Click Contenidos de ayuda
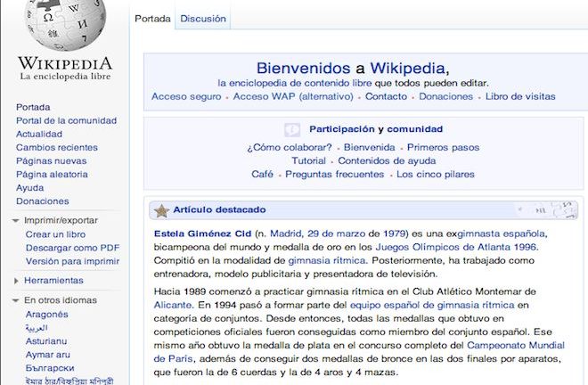This screenshot has width=588, height=385. tap(387, 161)
